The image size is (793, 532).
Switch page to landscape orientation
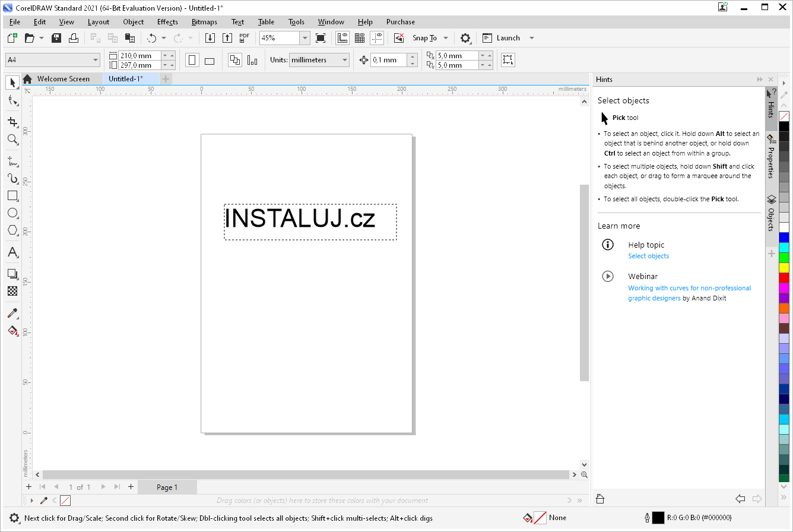click(x=209, y=61)
